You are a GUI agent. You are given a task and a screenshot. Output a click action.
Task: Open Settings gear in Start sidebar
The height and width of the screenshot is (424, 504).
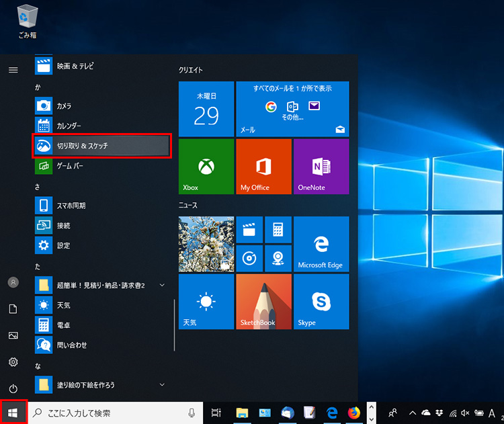click(13, 362)
